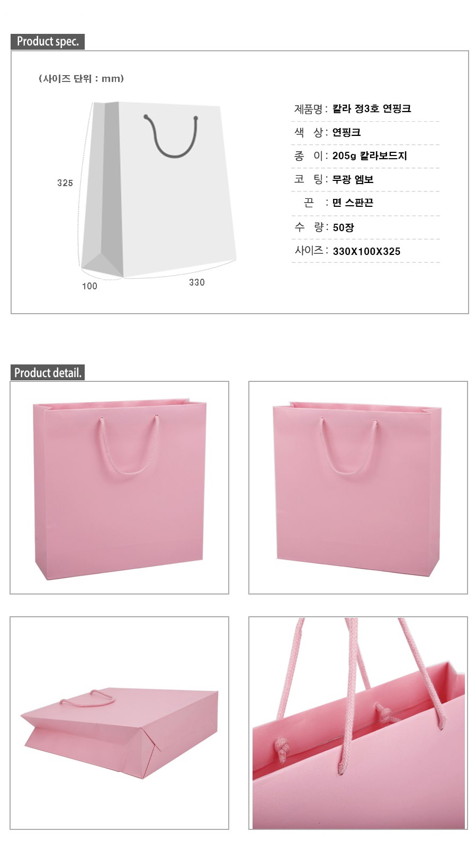476x868 pixels.
Task: Click the Product detail. header label
Action: tap(48, 372)
